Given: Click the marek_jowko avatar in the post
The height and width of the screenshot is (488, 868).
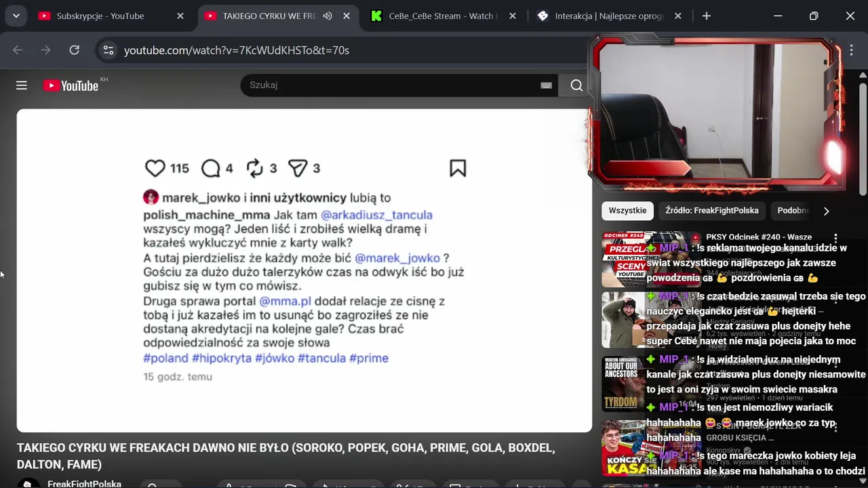Looking at the screenshot, I should pos(151,197).
